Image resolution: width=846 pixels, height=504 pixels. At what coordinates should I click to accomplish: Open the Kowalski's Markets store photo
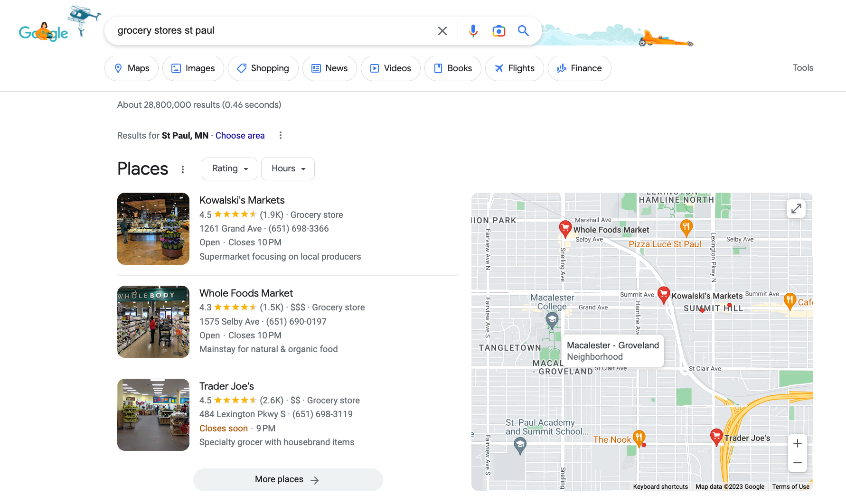[153, 229]
